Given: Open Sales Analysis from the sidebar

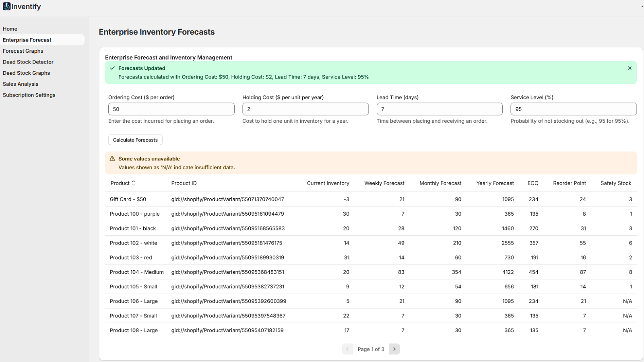Looking at the screenshot, I should tap(20, 84).
